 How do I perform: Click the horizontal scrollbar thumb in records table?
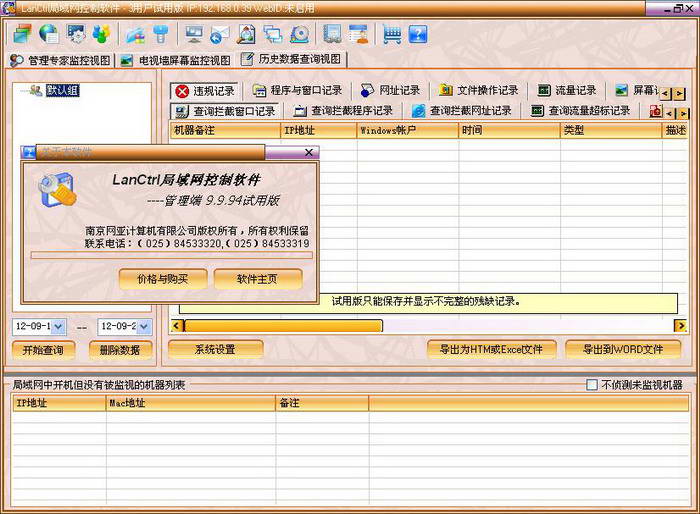[283, 326]
